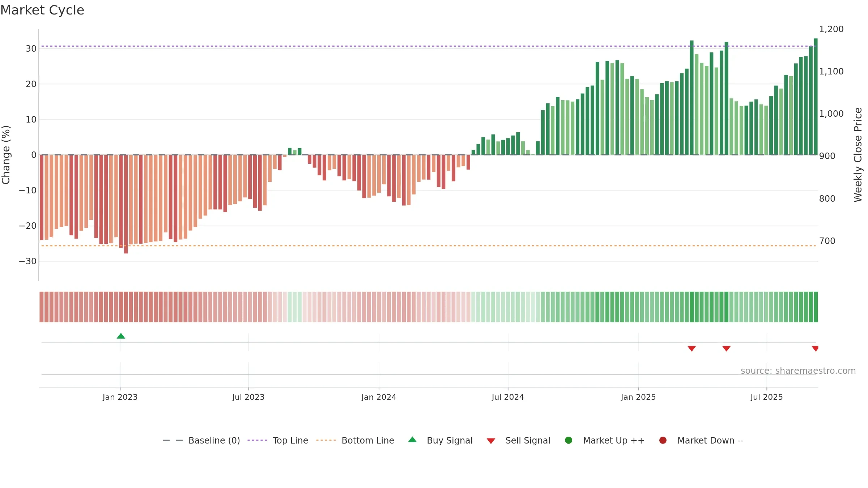The width and height of the screenshot is (868, 488).
Task: Click the gray dashed Baseline legend sample
Action: coord(173,440)
